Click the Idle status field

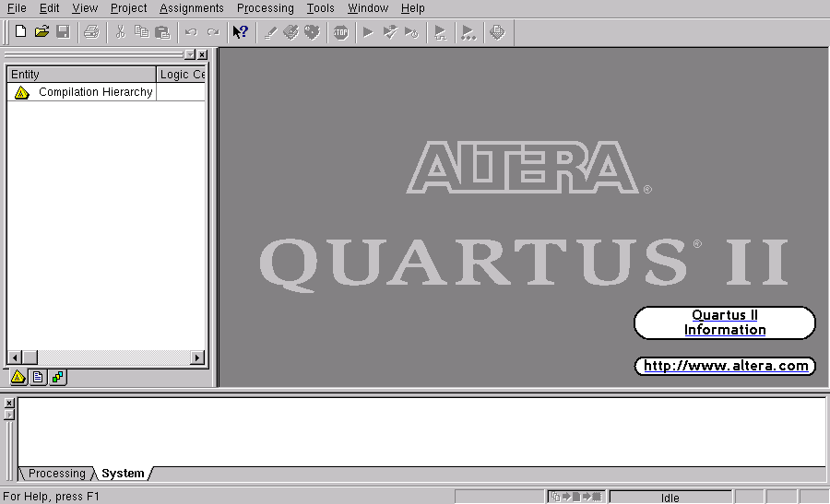[670, 498]
